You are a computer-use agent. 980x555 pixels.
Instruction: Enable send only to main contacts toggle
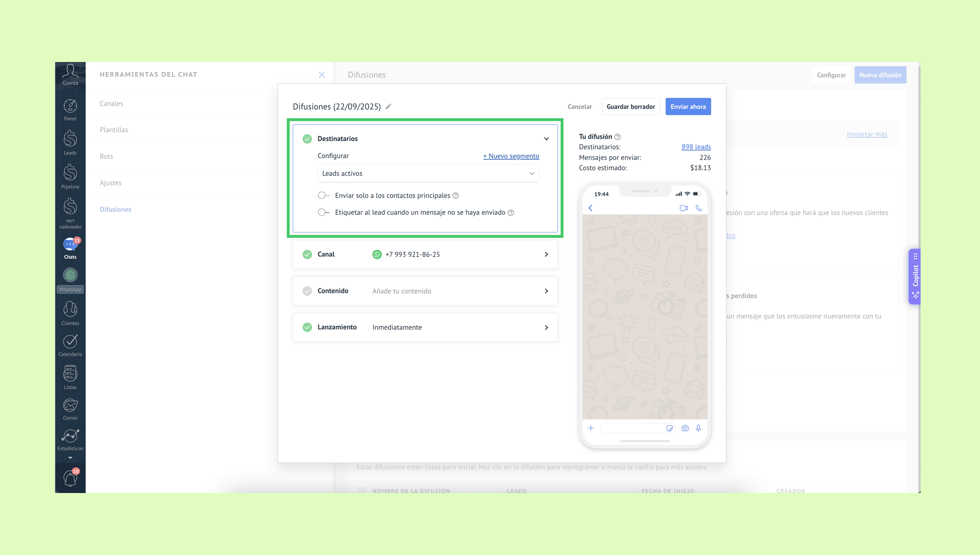point(323,196)
